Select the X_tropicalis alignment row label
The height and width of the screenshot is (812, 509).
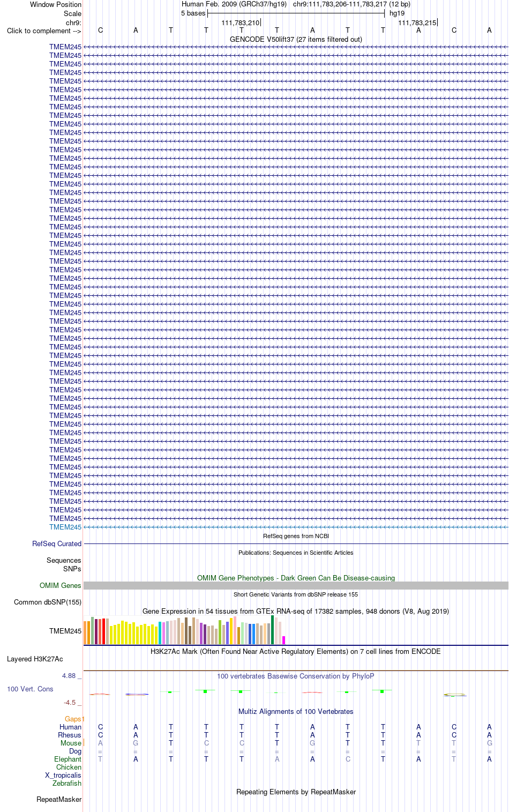coord(63,775)
